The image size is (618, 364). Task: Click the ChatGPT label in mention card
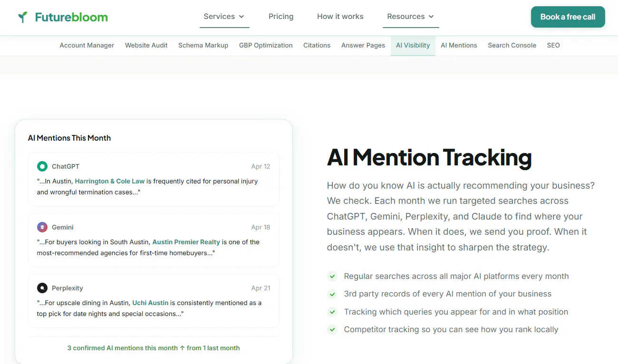[66, 166]
